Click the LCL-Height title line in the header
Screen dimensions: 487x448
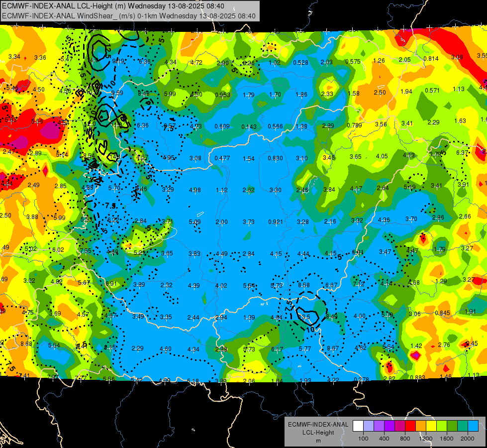[113, 6]
